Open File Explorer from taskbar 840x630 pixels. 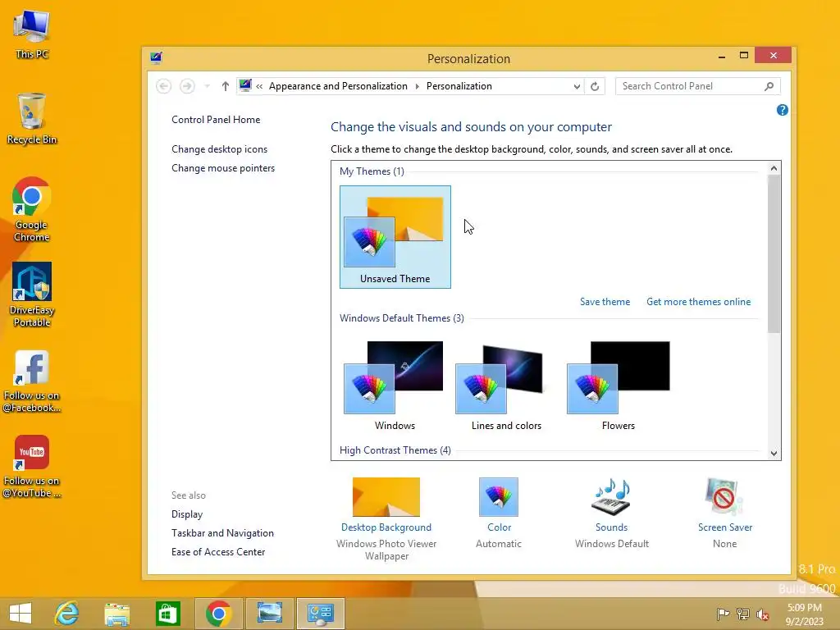(116, 614)
